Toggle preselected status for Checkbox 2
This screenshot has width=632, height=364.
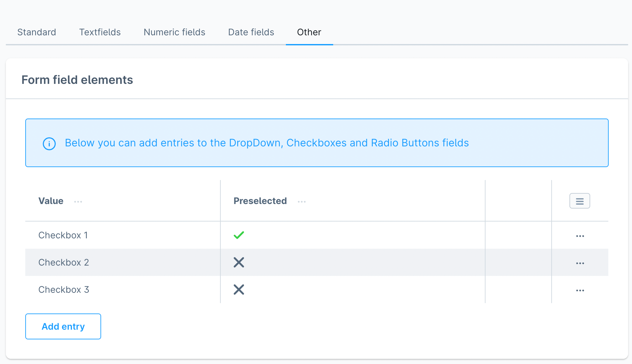pos(239,262)
